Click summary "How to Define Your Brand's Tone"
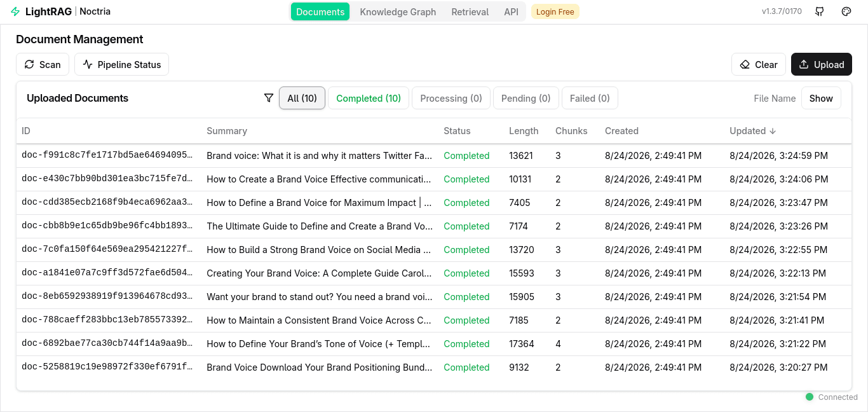 pos(319,344)
